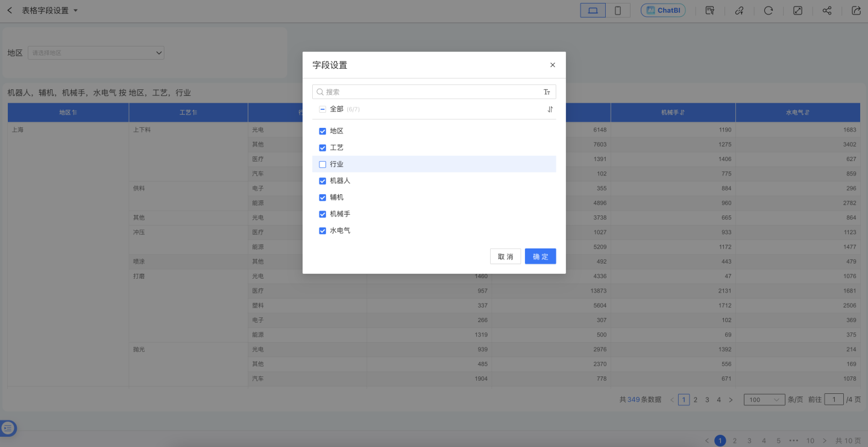The height and width of the screenshot is (447, 868).
Task: Expand the 表格字段设置 title dropdown arrow
Action: (x=75, y=11)
